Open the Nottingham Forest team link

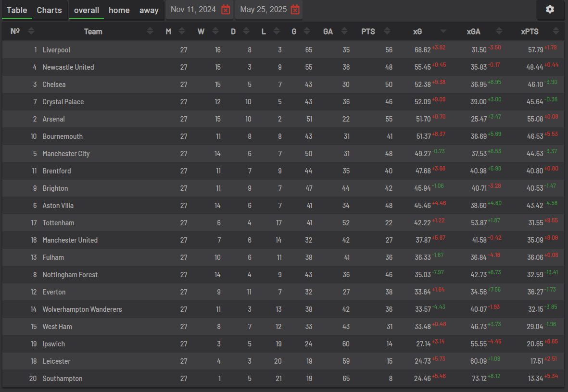70,275
